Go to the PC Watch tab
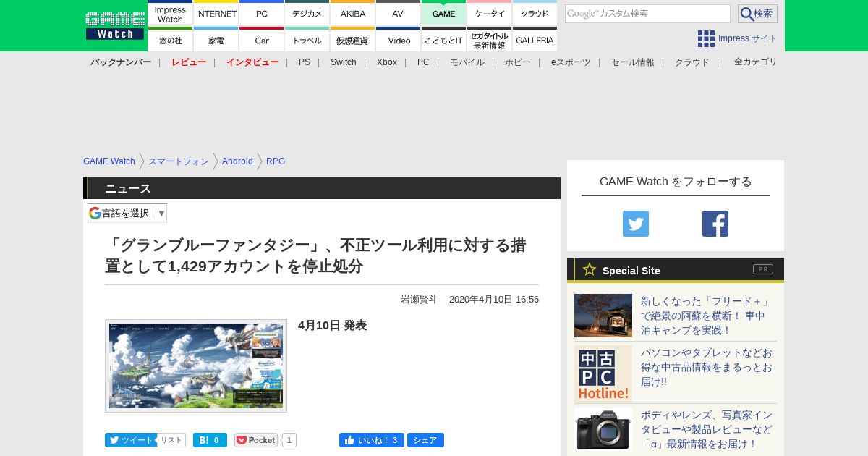 click(x=262, y=13)
